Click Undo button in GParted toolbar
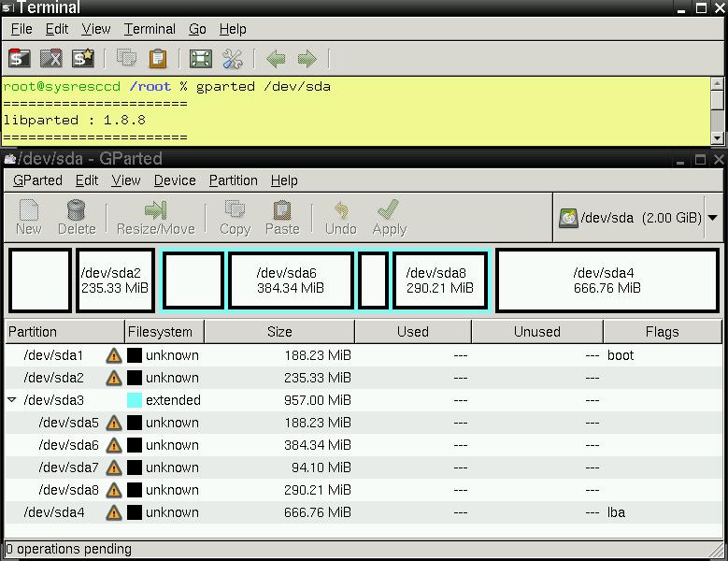This screenshot has width=728, height=561. [x=341, y=217]
